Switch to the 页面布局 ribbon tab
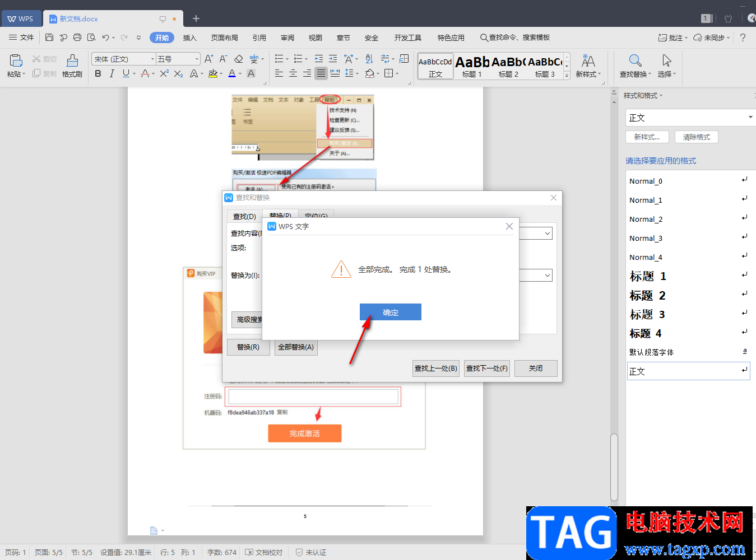Image resolution: width=756 pixels, height=560 pixels. click(225, 38)
